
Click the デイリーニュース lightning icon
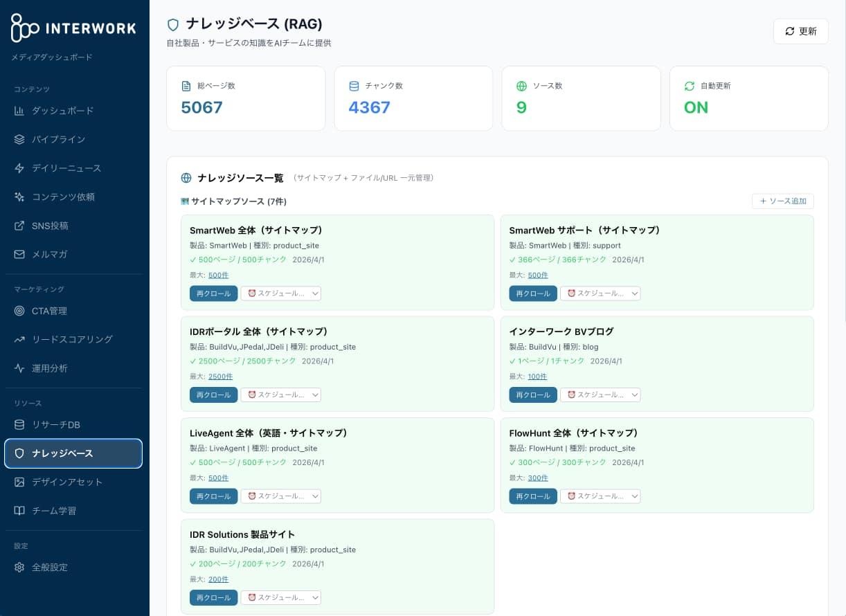click(19, 168)
